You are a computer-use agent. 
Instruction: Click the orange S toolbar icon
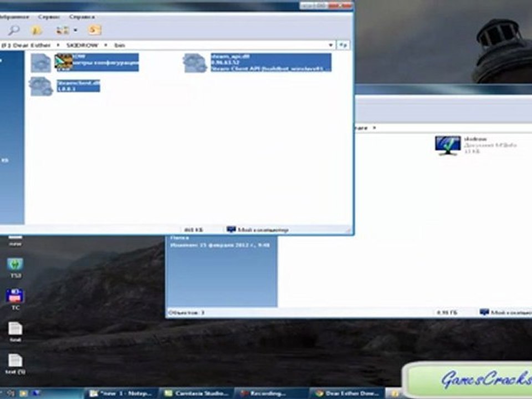click(x=95, y=30)
